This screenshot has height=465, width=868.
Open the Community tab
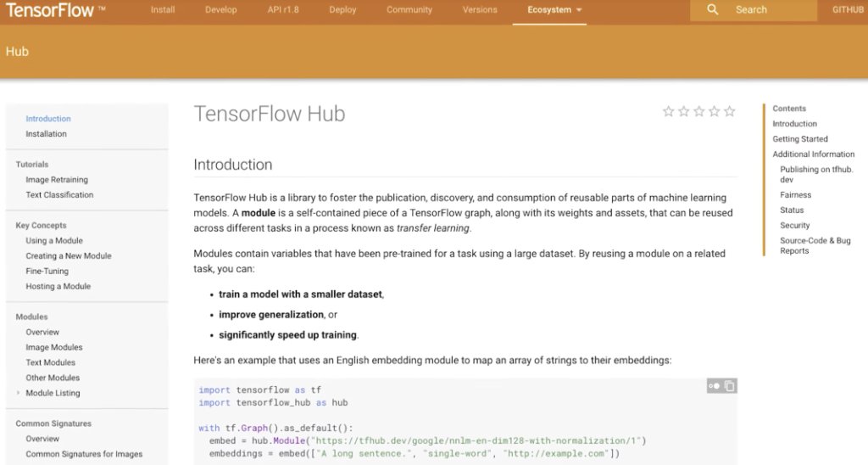409,9
